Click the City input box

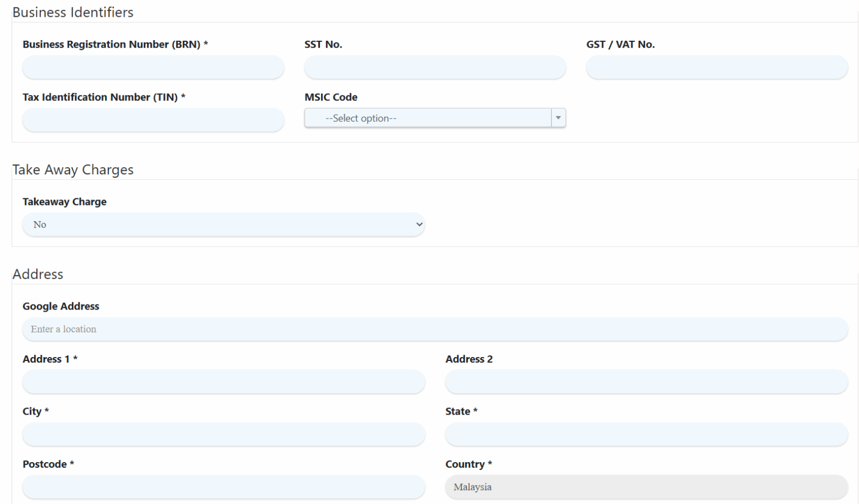[x=224, y=434]
